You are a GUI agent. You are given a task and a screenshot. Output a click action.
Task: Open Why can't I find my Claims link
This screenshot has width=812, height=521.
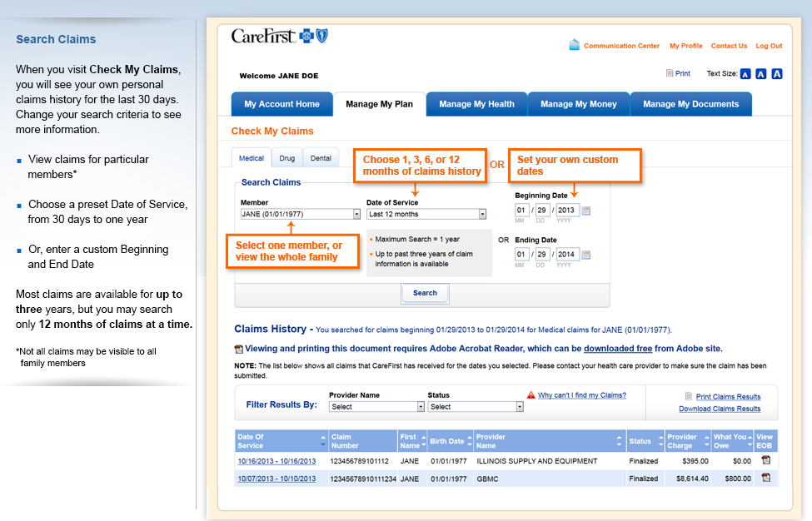click(581, 395)
